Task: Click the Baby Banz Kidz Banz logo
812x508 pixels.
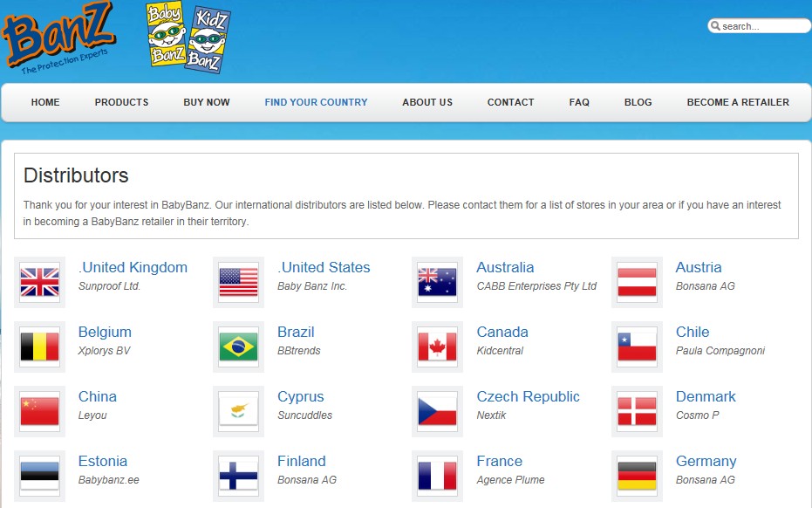Action: coord(188,38)
